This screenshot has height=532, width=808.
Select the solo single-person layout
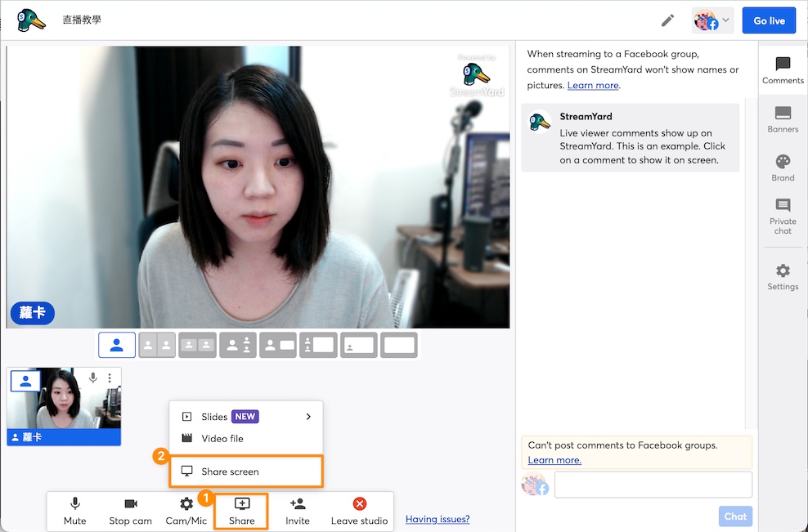(117, 345)
